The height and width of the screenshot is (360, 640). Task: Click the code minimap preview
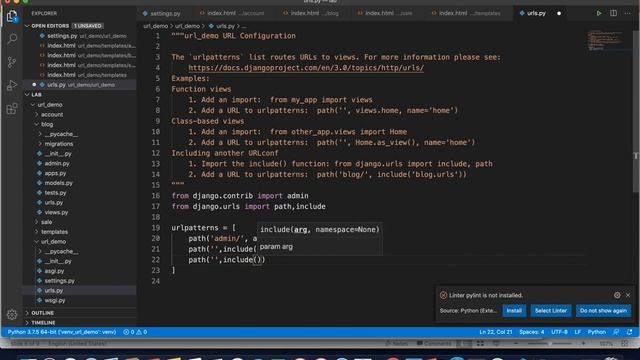(605, 41)
